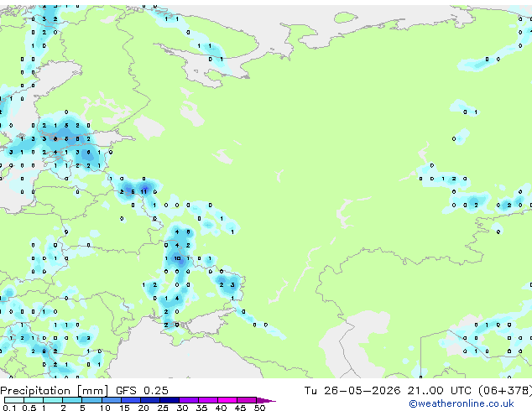Open the weatheronline.co.uk copyright link
532x411 pixels.
[462, 403]
